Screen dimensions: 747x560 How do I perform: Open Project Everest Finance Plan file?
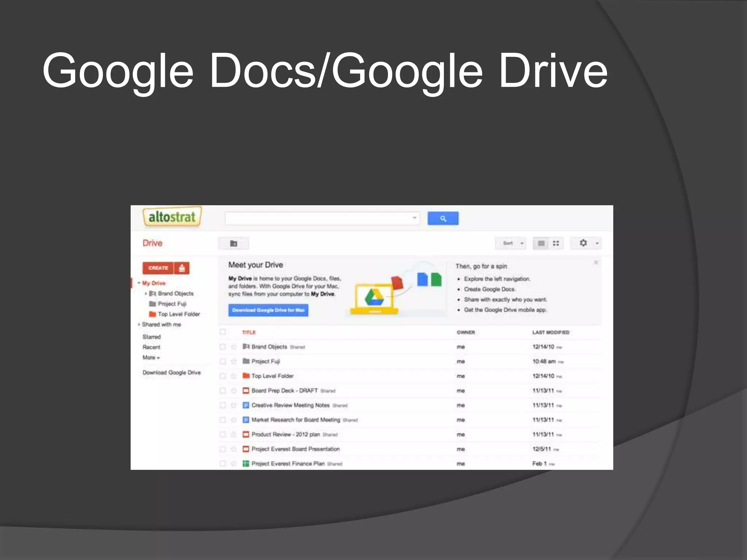(288, 463)
